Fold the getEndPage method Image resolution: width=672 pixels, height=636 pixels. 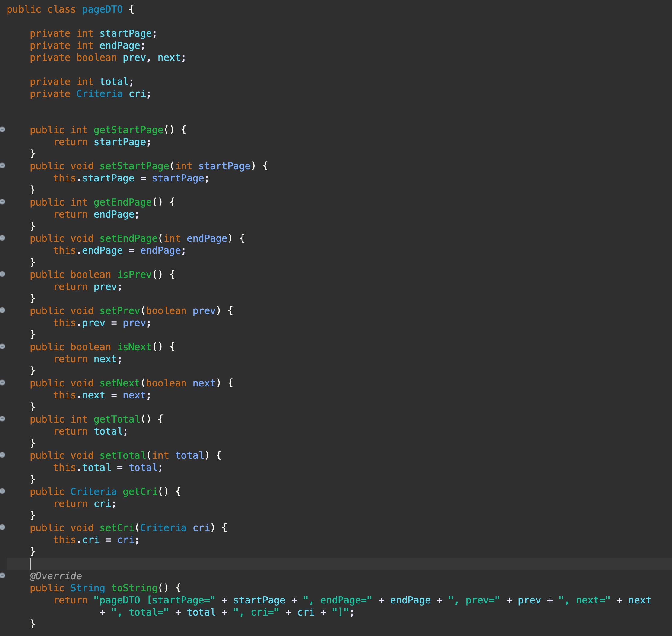click(2, 202)
